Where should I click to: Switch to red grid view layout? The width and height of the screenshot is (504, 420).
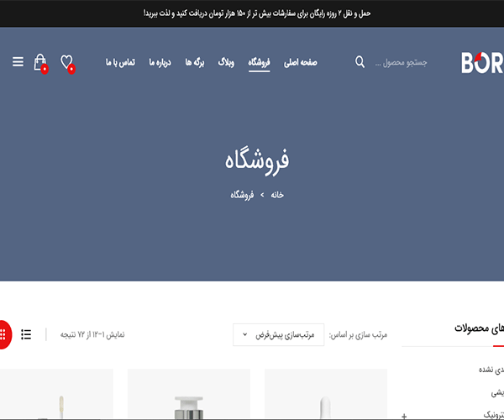pos(3,334)
